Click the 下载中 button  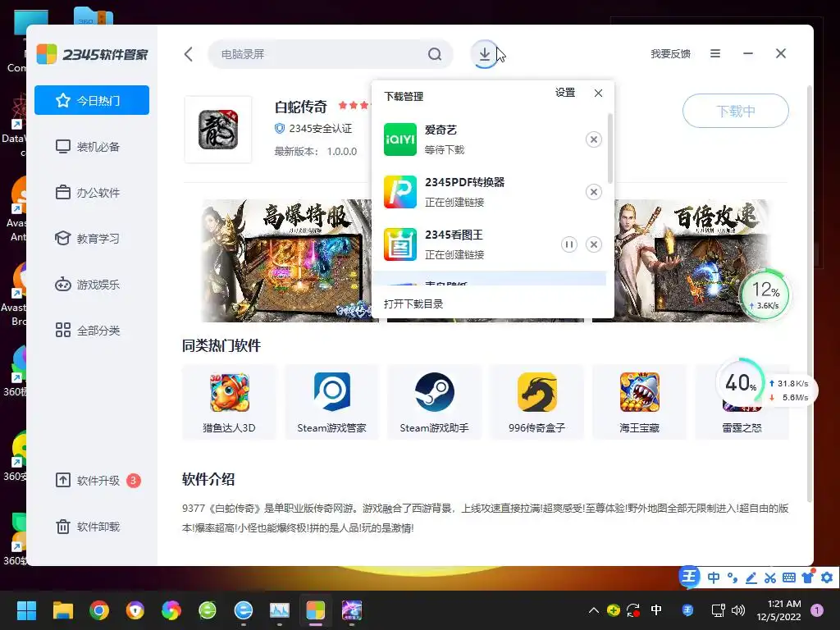[x=736, y=111]
